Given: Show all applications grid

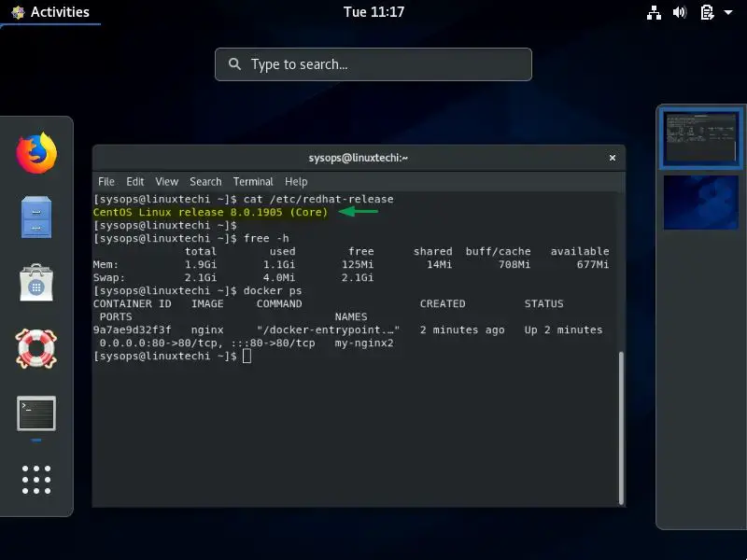Looking at the screenshot, I should pos(36,480).
